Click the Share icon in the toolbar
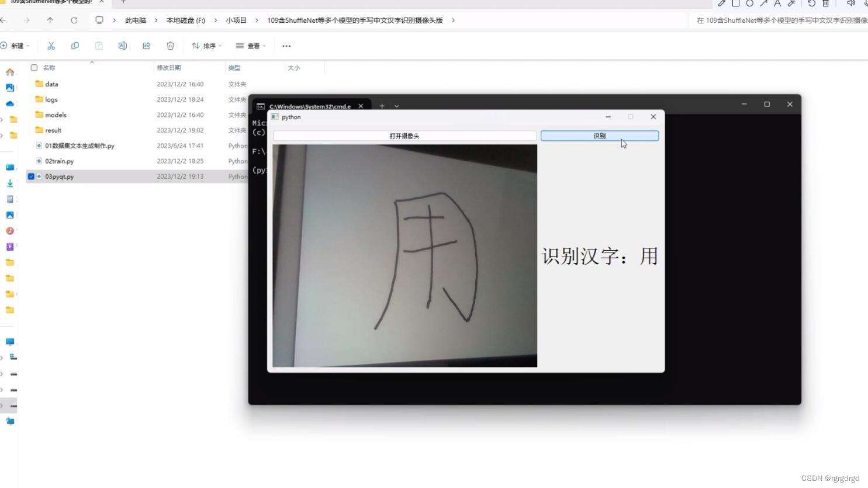The width and height of the screenshot is (868, 488). click(x=146, y=46)
